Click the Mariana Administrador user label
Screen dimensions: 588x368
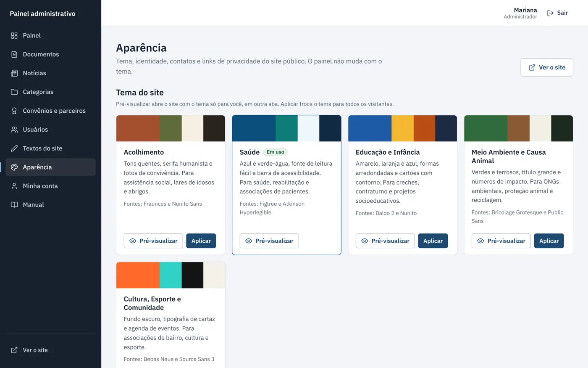(520, 13)
